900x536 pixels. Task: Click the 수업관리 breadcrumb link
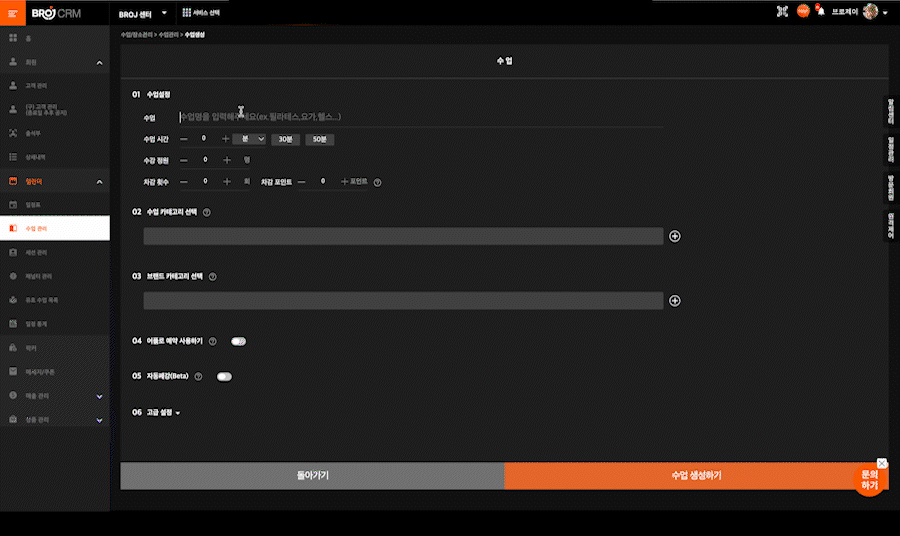(168, 35)
